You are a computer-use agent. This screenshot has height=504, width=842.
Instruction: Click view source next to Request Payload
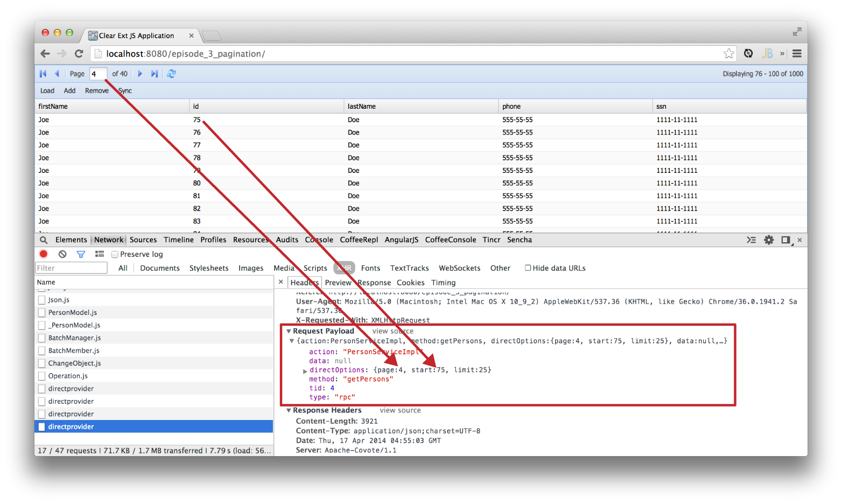[392, 331]
